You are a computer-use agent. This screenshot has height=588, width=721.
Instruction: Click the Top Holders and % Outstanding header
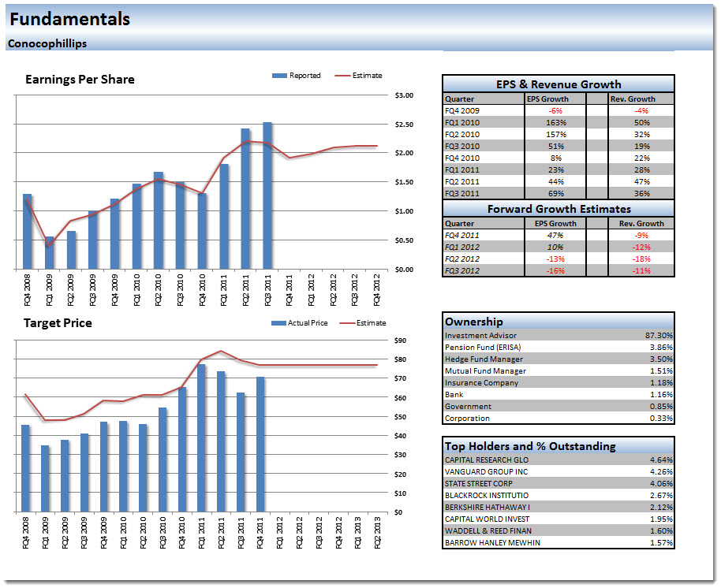click(x=530, y=446)
